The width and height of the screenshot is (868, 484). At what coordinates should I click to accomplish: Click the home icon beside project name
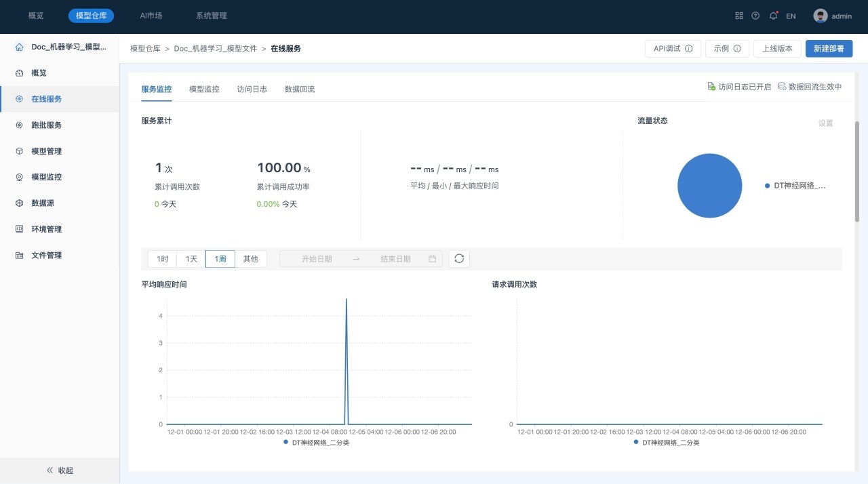19,47
